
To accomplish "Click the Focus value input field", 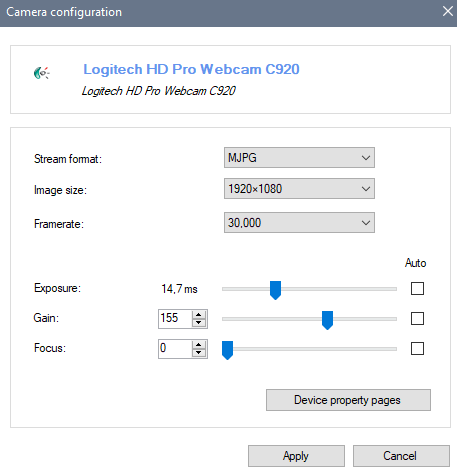I will click(x=175, y=349).
